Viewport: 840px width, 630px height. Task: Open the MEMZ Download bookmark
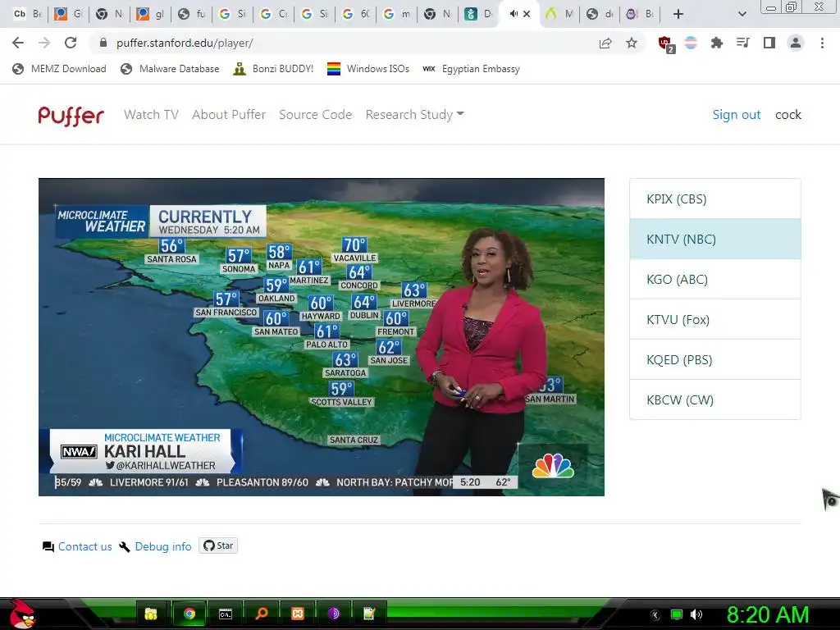(59, 69)
